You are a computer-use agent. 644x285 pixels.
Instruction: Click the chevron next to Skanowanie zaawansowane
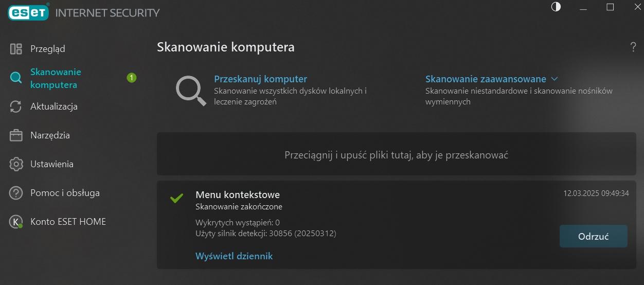click(x=554, y=79)
